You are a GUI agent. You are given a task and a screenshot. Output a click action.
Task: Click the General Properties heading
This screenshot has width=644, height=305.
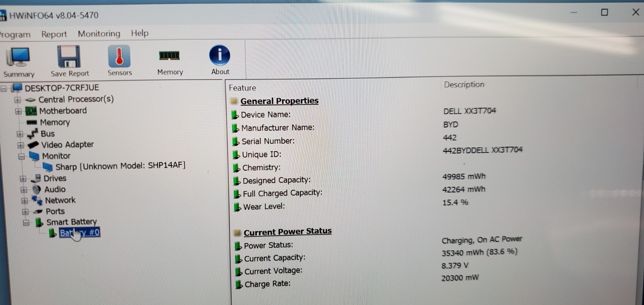(279, 101)
